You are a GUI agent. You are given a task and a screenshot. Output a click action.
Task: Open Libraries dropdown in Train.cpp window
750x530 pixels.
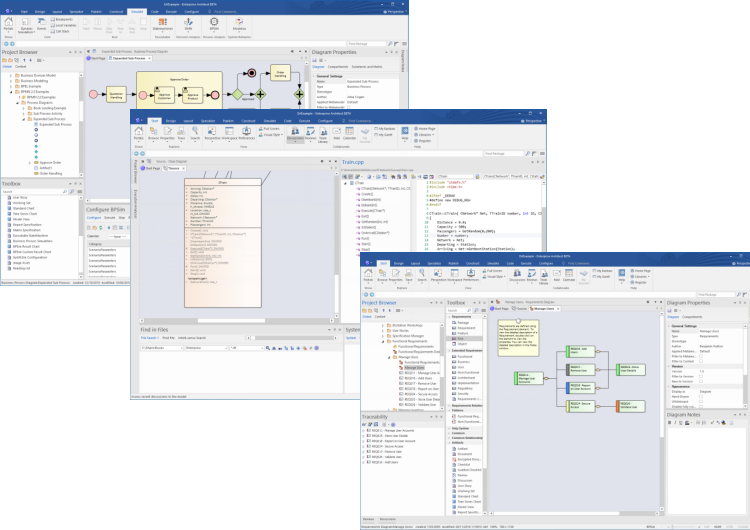[423, 135]
